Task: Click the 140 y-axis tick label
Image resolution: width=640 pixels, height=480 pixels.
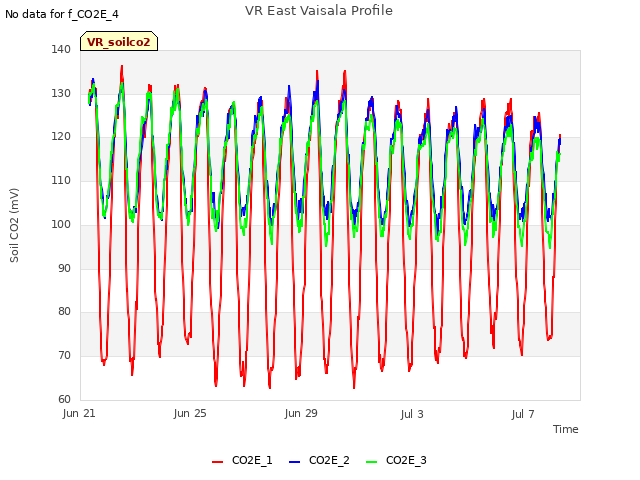Action: tap(61, 49)
